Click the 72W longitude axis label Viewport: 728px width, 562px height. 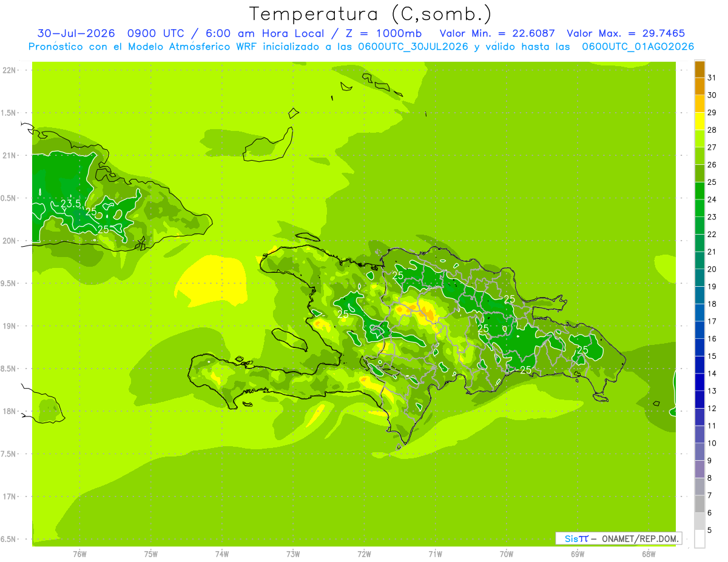point(364,554)
